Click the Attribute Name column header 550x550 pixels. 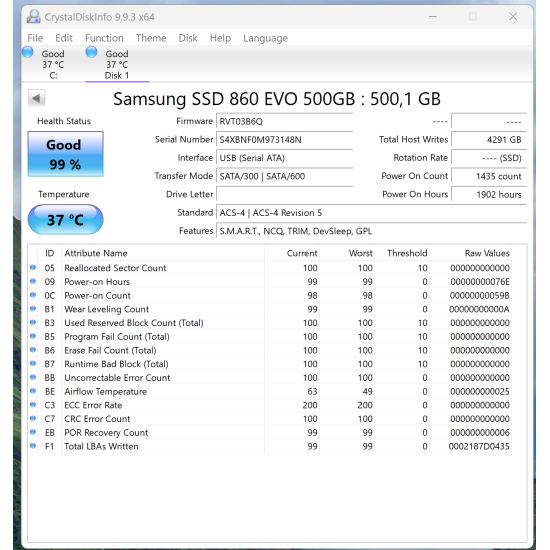(163, 253)
